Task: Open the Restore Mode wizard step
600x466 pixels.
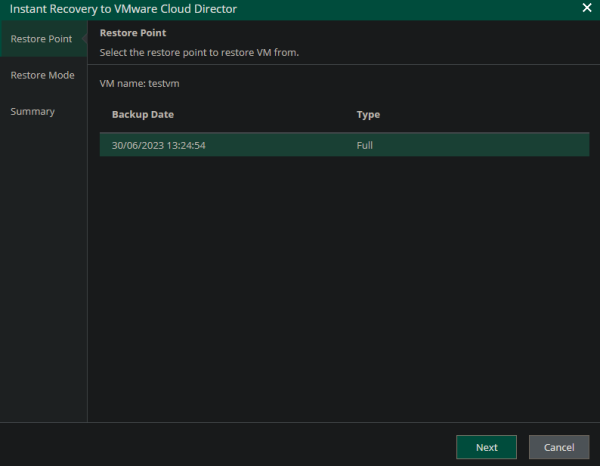Action: [x=42, y=75]
